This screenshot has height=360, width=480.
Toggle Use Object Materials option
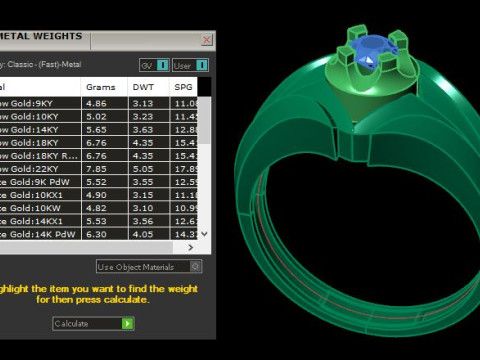click(149, 267)
